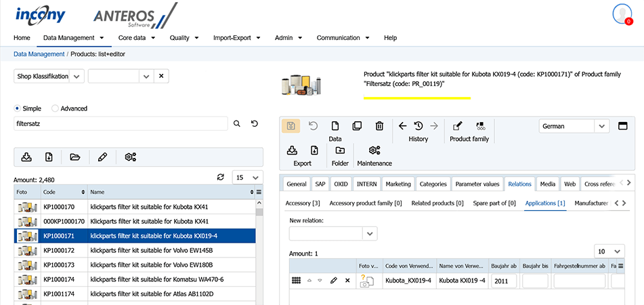This screenshot has height=305, width=644.
Task: Click the Baujahr ab field showing 2011
Action: 504,281
